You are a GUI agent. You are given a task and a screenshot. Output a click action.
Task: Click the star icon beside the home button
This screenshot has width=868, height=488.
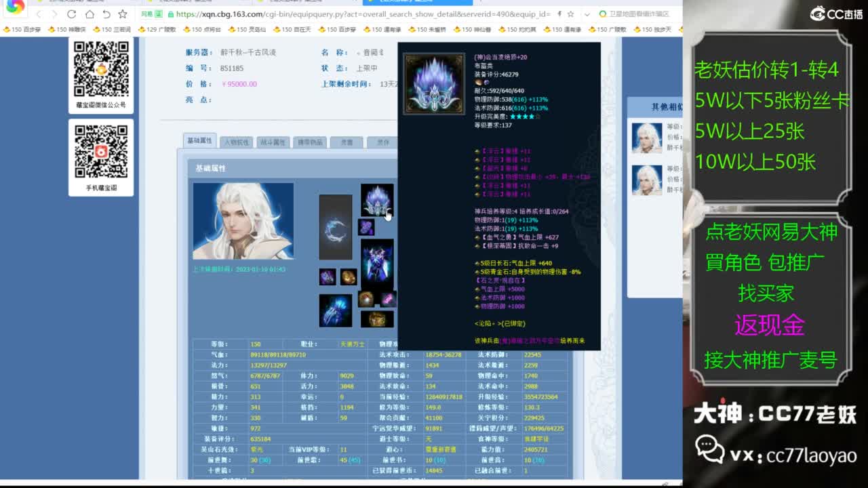(123, 14)
